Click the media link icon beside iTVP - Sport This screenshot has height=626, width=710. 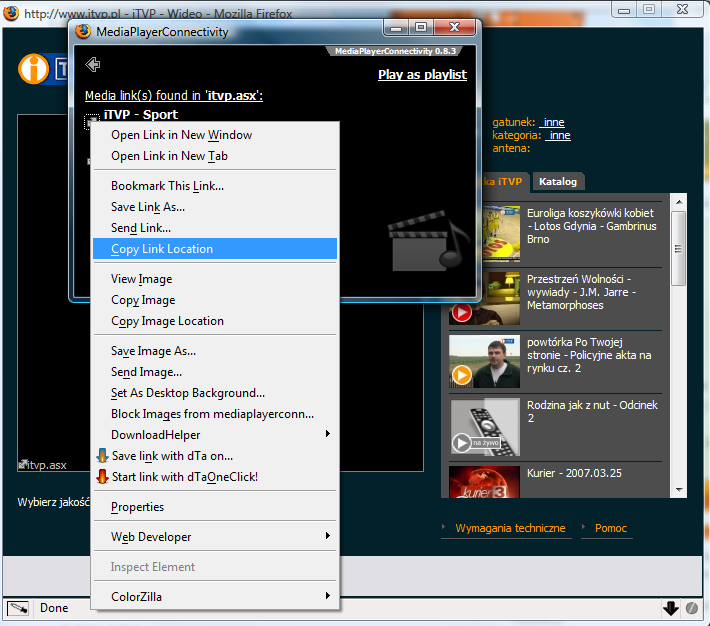[x=93, y=121]
